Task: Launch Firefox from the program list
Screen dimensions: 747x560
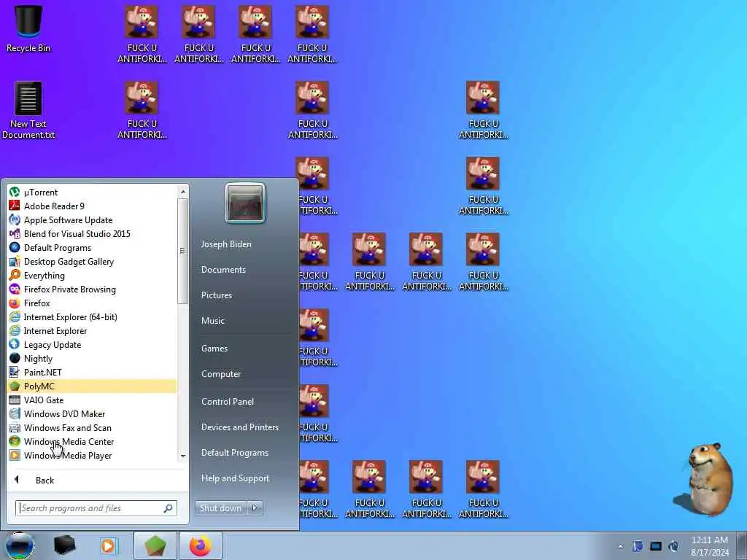Action: [92, 303]
